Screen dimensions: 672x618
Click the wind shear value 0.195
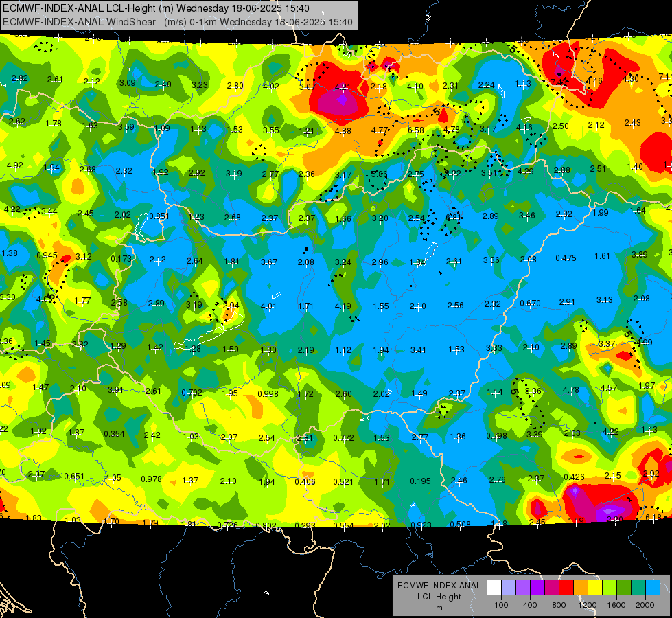click(x=420, y=481)
